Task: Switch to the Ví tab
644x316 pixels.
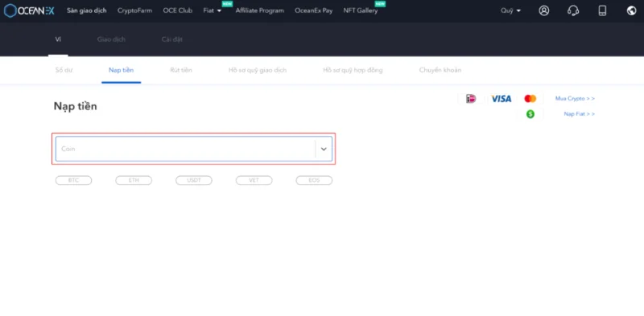Action: (58, 39)
